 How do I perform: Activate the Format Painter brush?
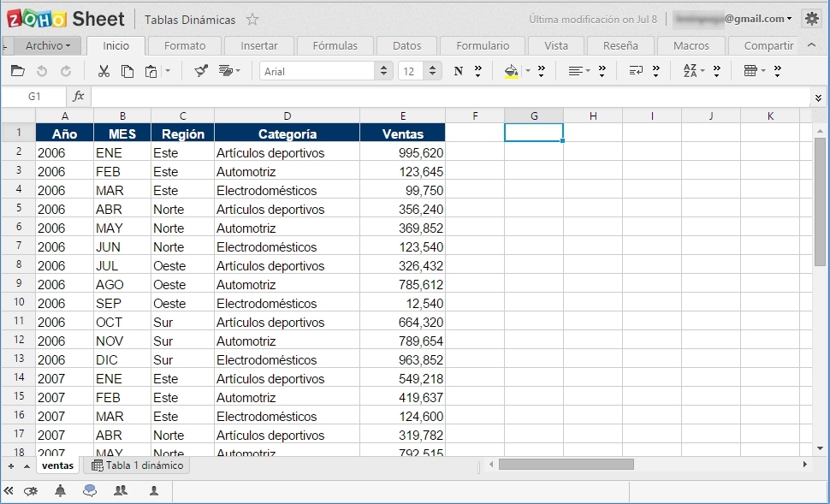point(201,71)
